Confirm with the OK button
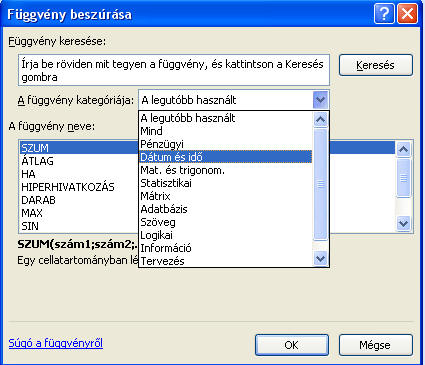The width and height of the screenshot is (425, 365). click(x=292, y=345)
